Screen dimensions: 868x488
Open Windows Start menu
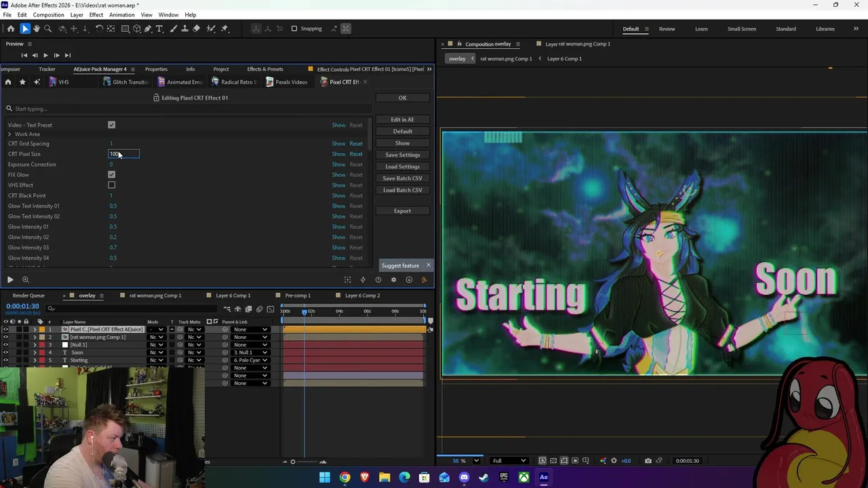click(325, 477)
